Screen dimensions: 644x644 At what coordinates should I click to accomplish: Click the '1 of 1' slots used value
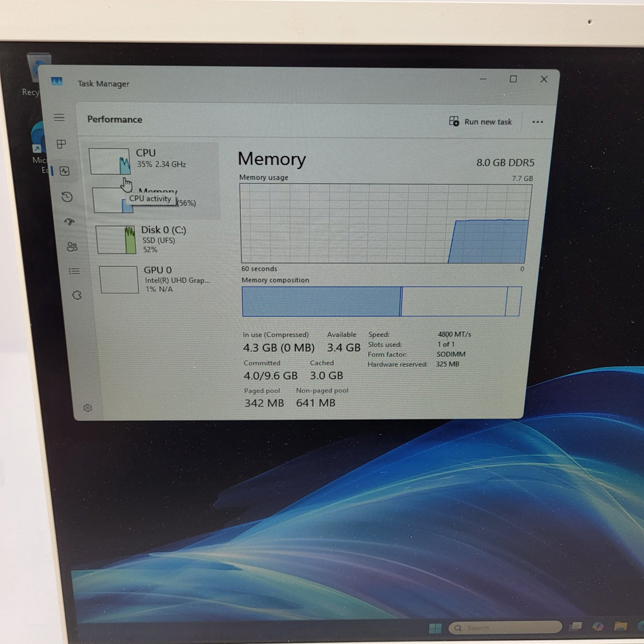tap(445, 345)
